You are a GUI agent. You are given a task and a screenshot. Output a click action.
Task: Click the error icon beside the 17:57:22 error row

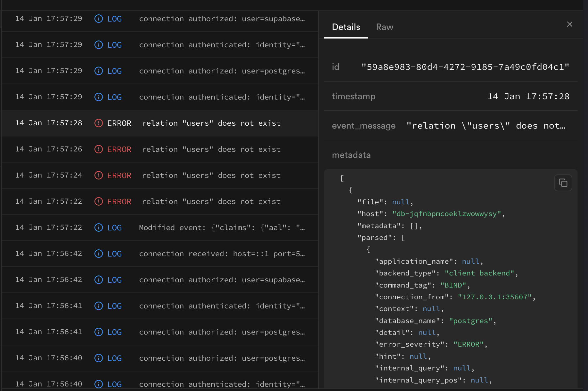point(98,201)
